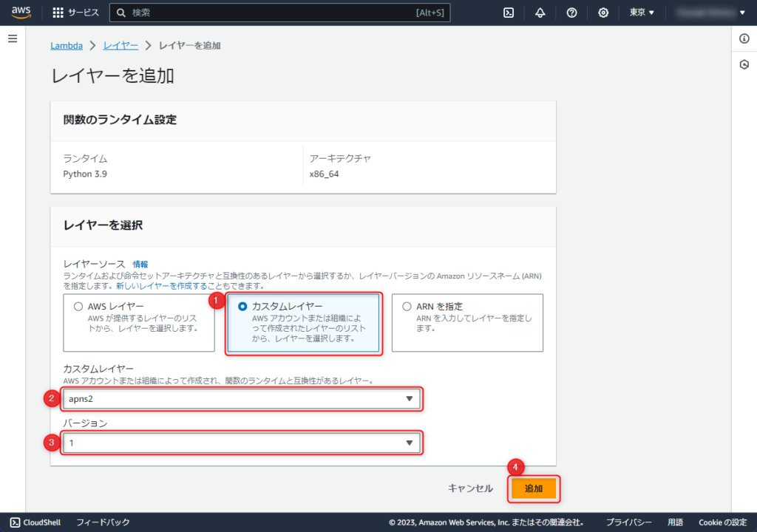This screenshot has width=757, height=532.
Task: Click the レイヤーを追加 breadcrumb text
Action: [x=190, y=45]
